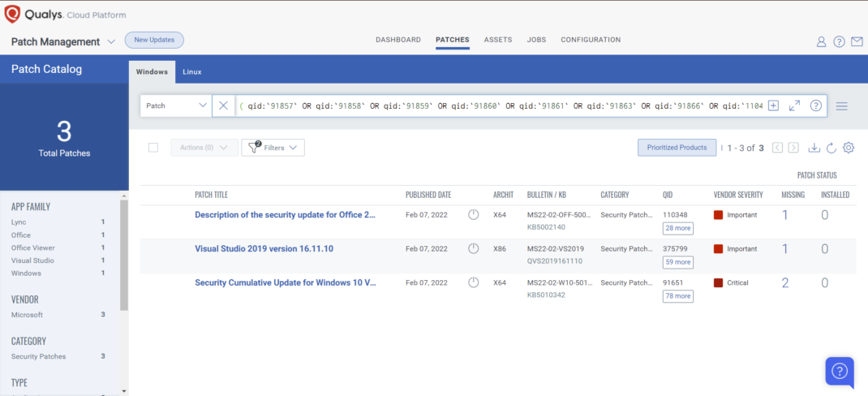Open Visual Studio 2019 version 16.11.10 patch
Viewport: 868px width, 396px height.
tap(264, 248)
